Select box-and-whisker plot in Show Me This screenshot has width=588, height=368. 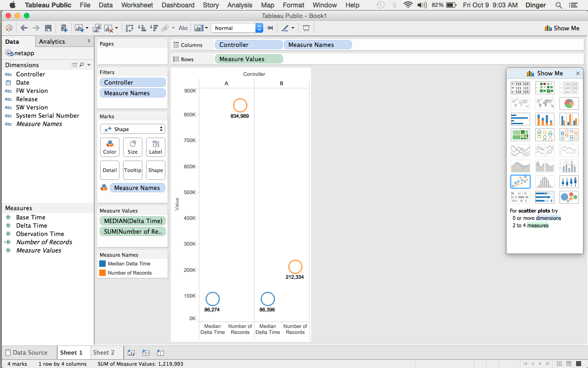tap(569, 182)
